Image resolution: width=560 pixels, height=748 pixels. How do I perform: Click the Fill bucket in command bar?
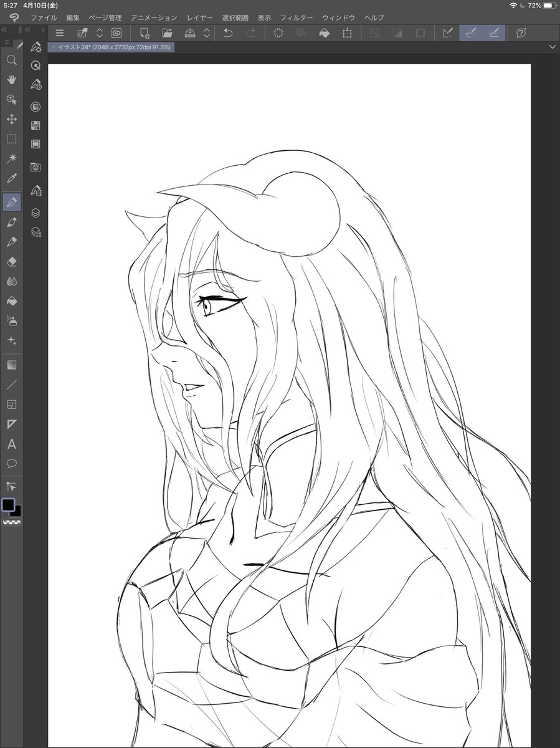325,33
